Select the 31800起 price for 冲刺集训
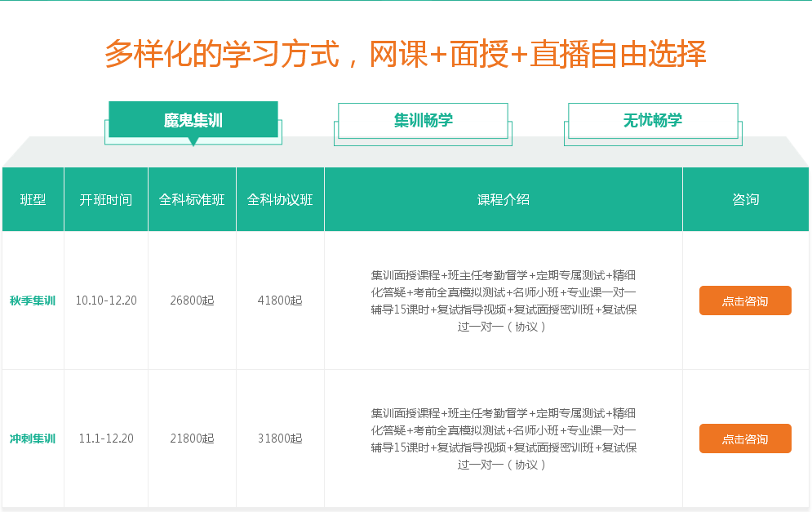This screenshot has height=512, width=812. point(280,438)
